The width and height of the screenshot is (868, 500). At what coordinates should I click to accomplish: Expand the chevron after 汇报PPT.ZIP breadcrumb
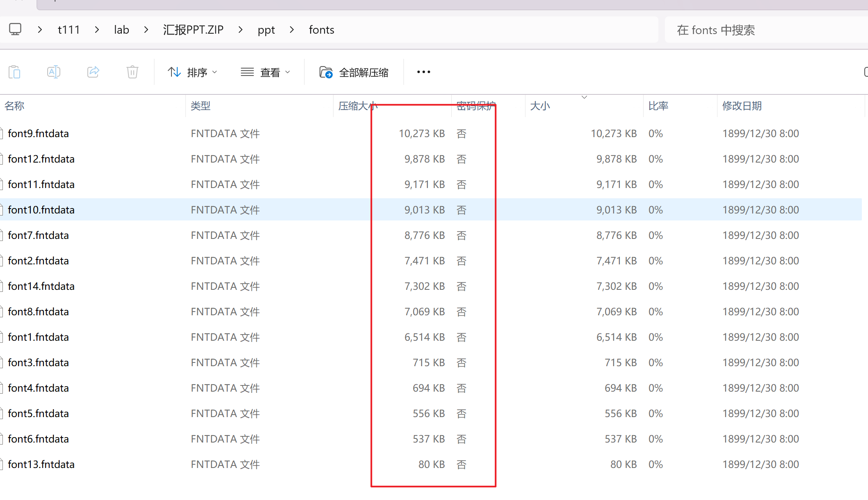(240, 30)
